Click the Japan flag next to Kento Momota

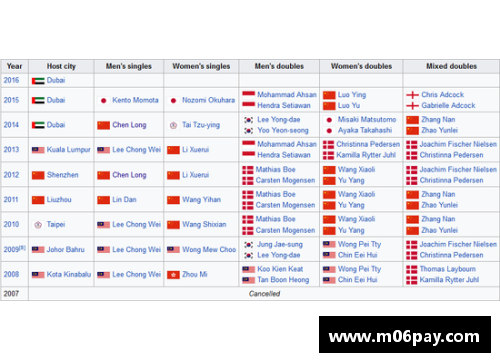(104, 100)
